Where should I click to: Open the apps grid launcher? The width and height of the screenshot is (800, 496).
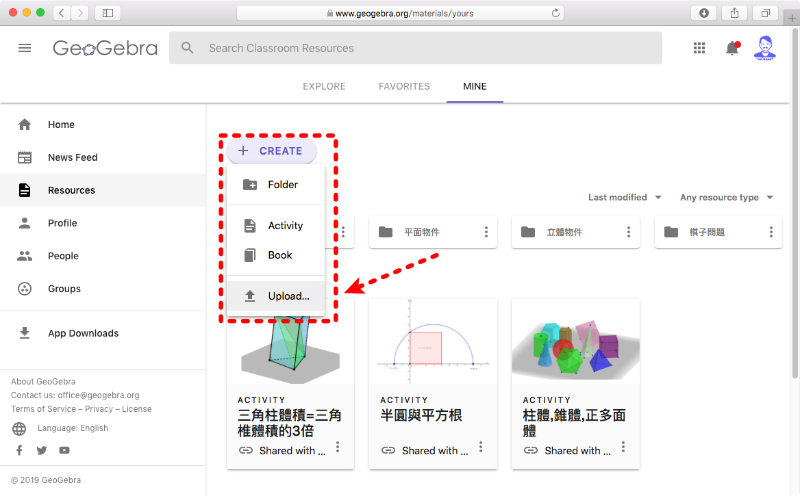click(x=699, y=48)
